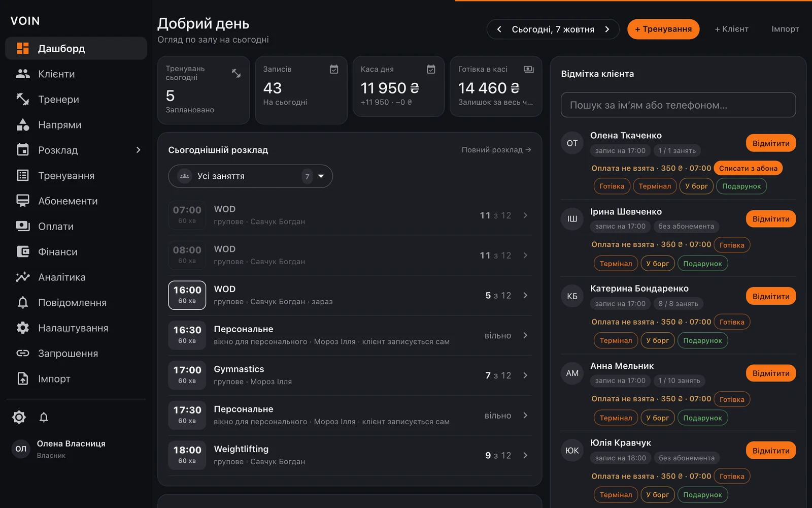Open the Повний розклад link

point(496,150)
